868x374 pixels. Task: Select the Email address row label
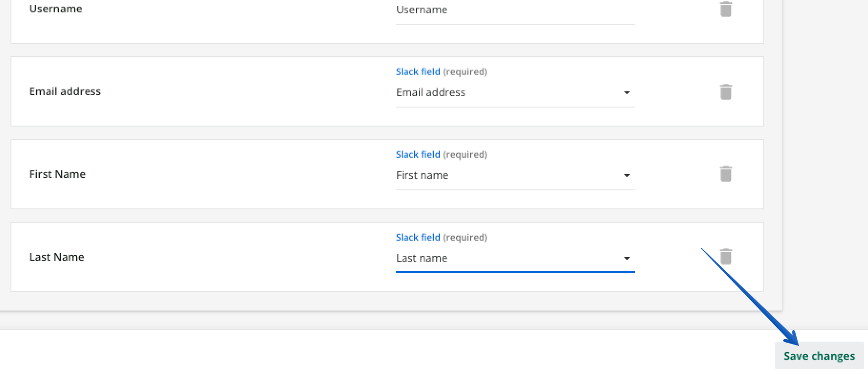tap(65, 91)
